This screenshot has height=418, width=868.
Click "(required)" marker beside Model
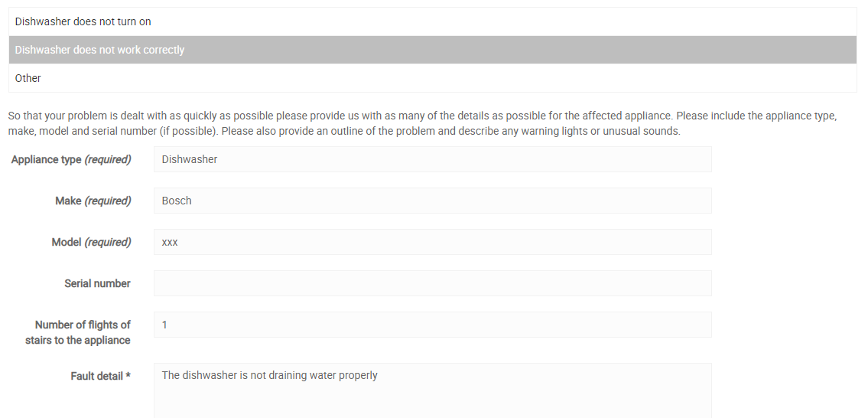pos(108,242)
